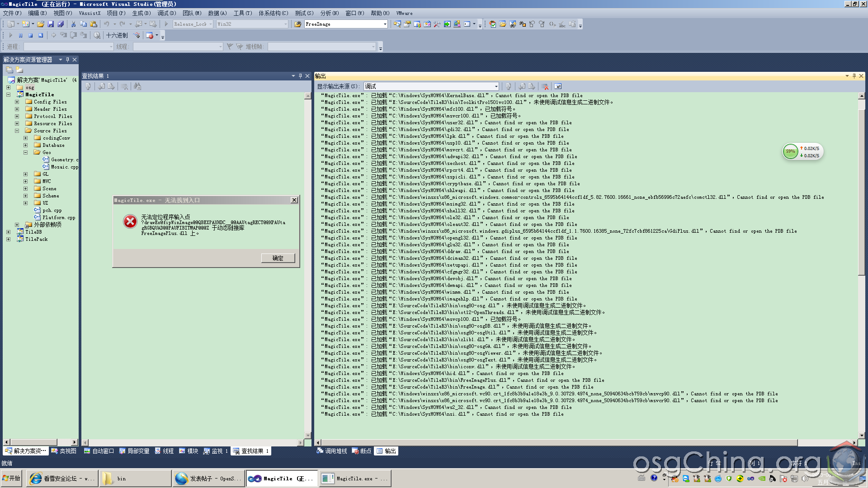Click the Visual Assist tomato icon

click(x=493, y=24)
